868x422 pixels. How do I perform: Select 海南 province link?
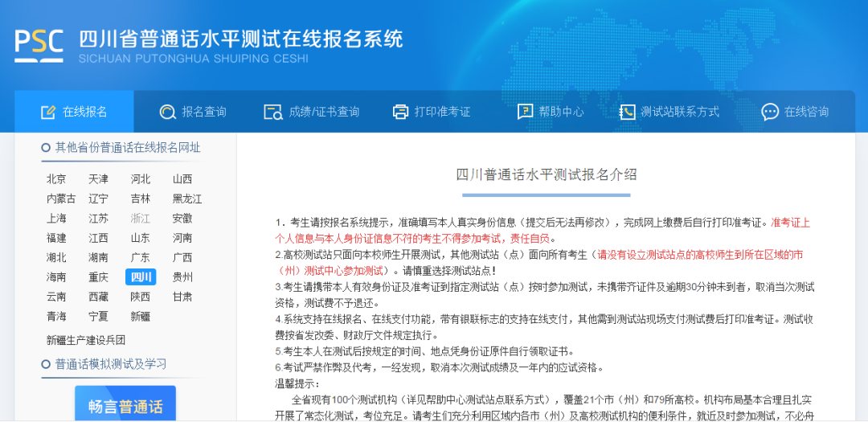pyautogui.click(x=56, y=277)
